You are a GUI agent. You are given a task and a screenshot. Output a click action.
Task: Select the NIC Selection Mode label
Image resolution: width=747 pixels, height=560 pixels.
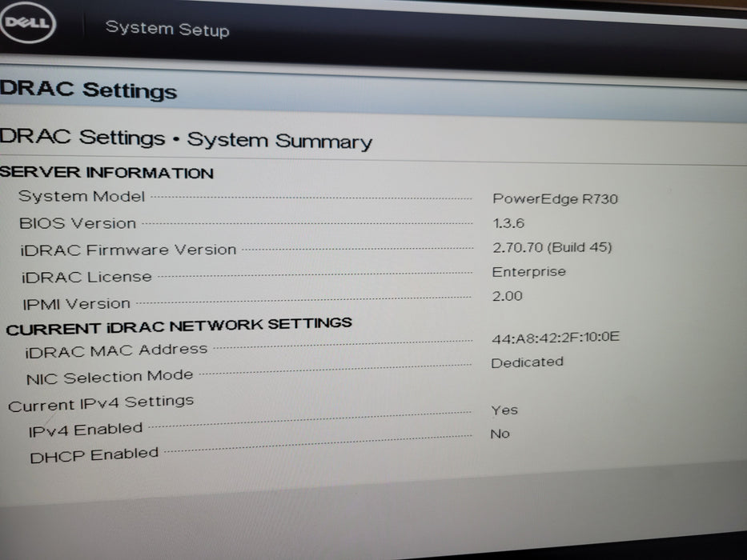pyautogui.click(x=110, y=377)
